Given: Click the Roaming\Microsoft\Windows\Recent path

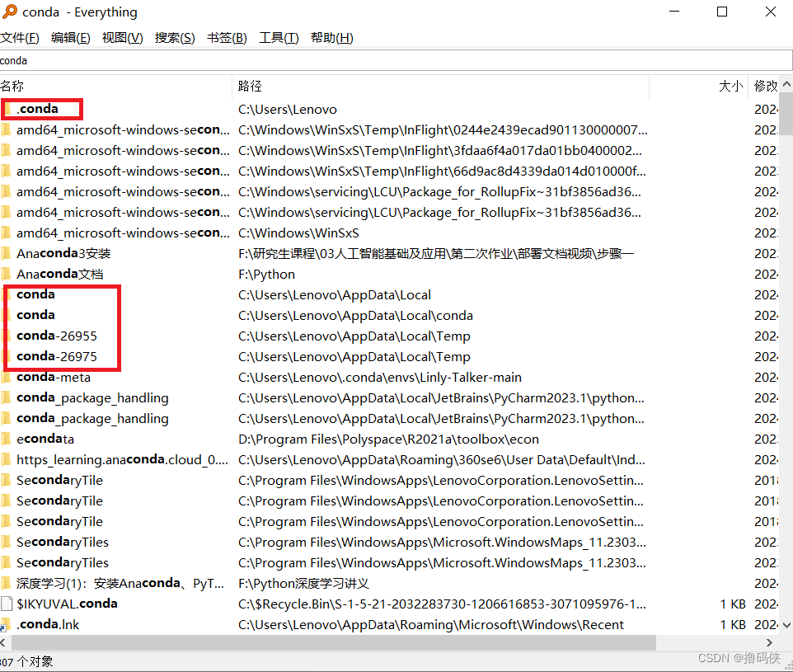Looking at the screenshot, I should (431, 625).
